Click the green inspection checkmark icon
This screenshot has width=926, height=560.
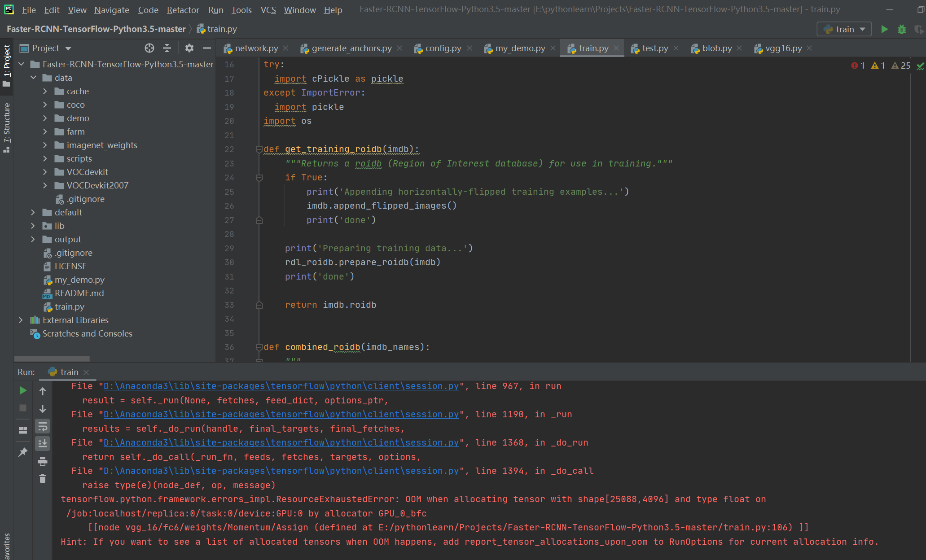point(920,66)
